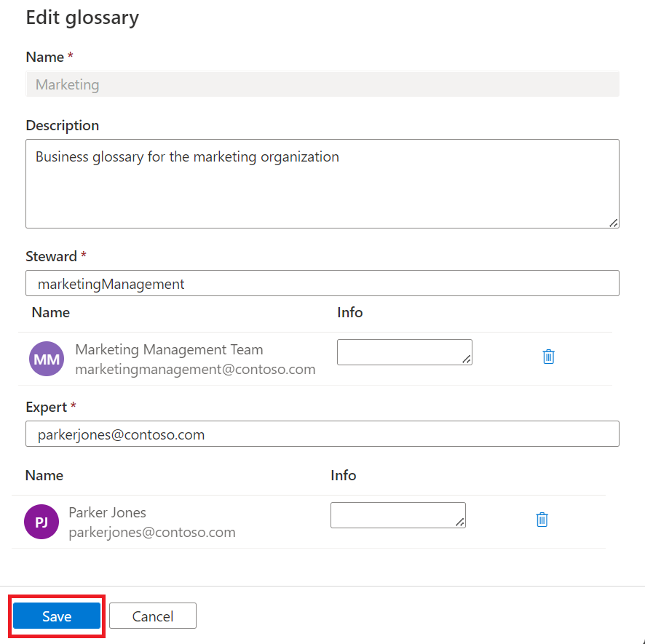Screen dimensions: 645x644
Task: Select the Parker Jones name text
Action: tap(107, 512)
